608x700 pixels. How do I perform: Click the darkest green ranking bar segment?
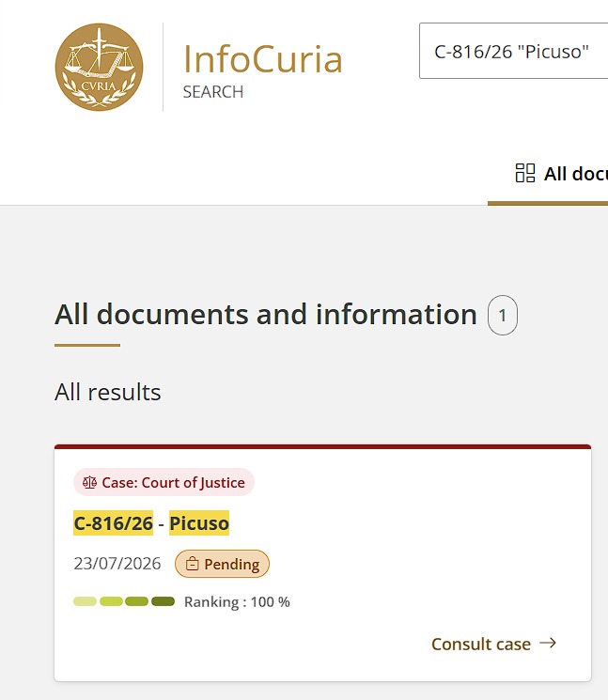[x=163, y=601]
